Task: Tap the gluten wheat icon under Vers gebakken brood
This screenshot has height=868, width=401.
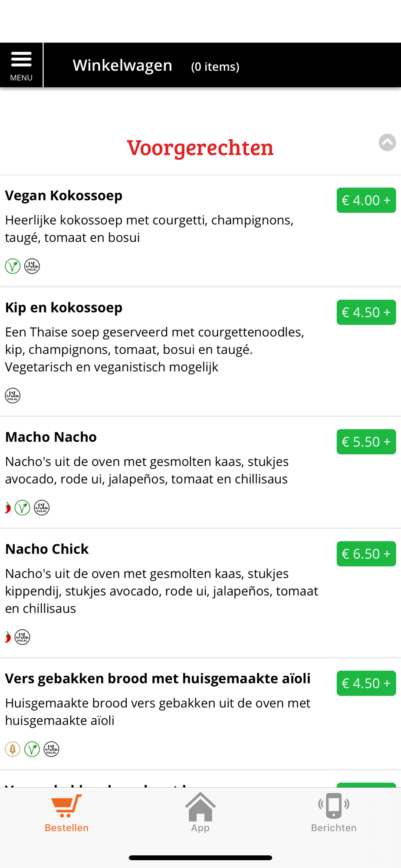Action: point(13,749)
